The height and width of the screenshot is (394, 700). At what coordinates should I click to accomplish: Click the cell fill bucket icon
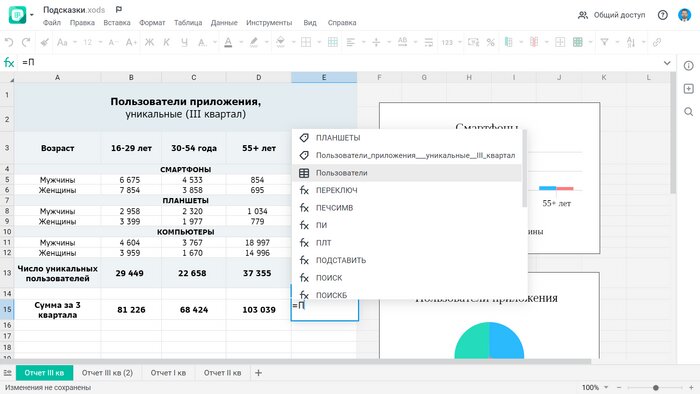click(x=280, y=42)
